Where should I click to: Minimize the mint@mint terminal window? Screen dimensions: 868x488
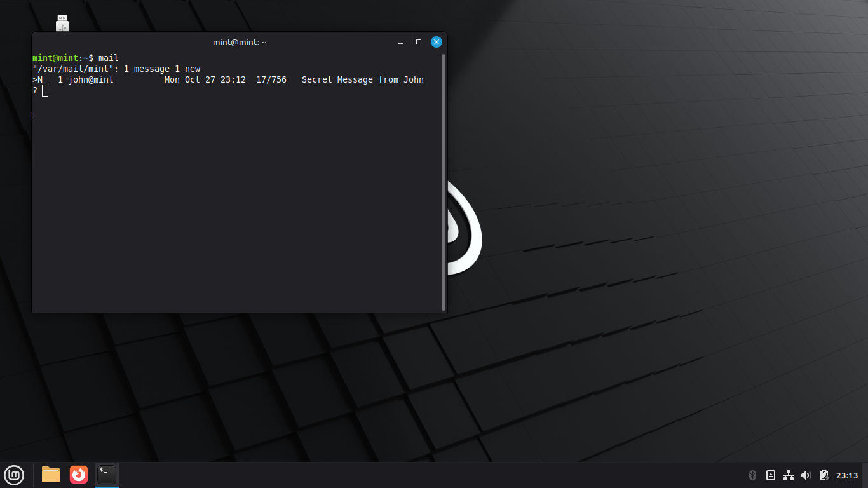pyautogui.click(x=401, y=42)
